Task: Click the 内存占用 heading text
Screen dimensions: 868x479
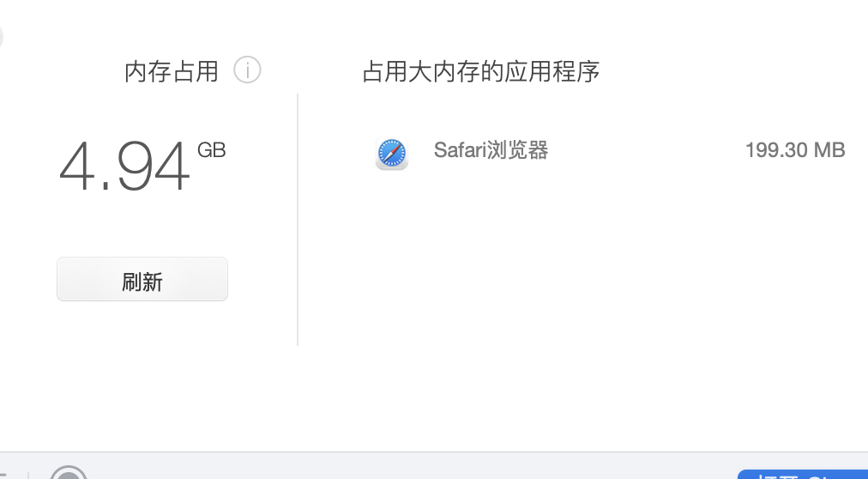Action: point(172,71)
